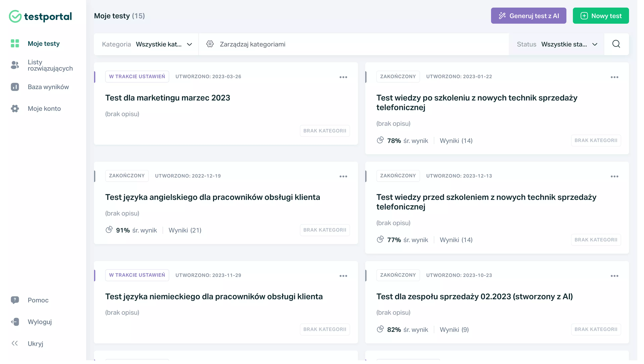Open Test wiedzy po szkoleniu title
The image size is (644, 364).
pos(477,103)
